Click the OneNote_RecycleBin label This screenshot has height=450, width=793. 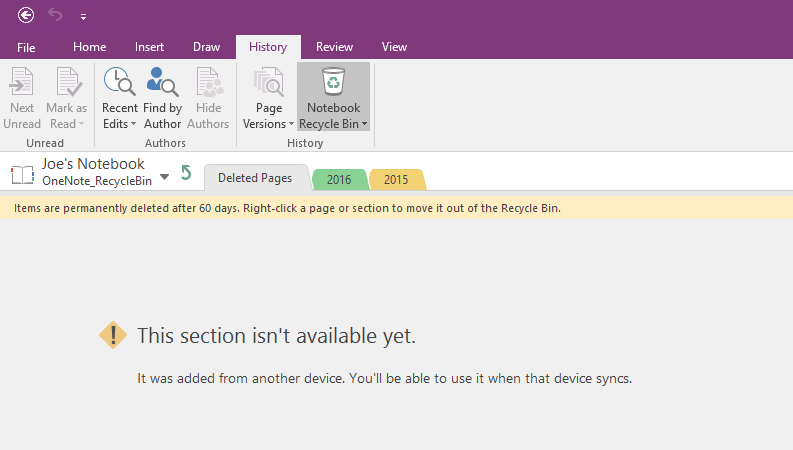point(97,181)
